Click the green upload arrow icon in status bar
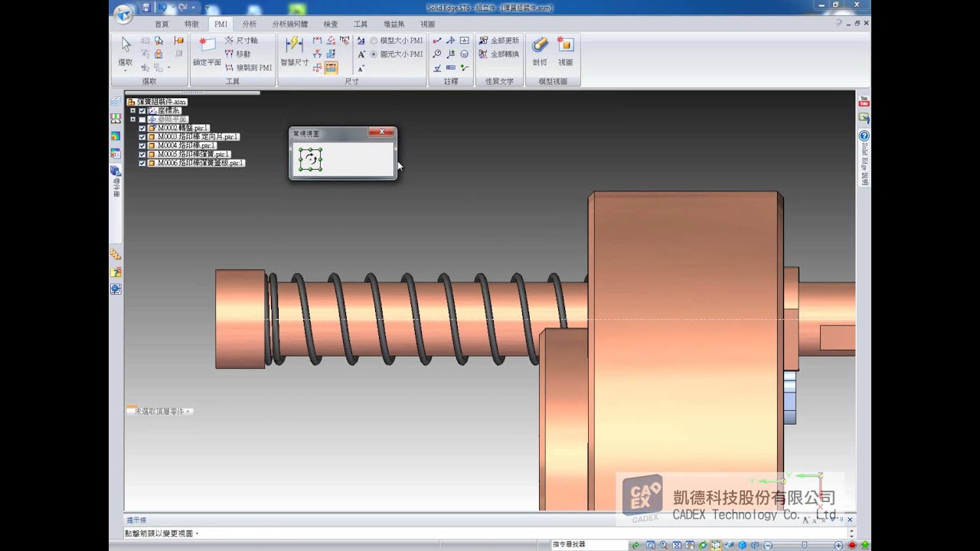 pos(865,545)
